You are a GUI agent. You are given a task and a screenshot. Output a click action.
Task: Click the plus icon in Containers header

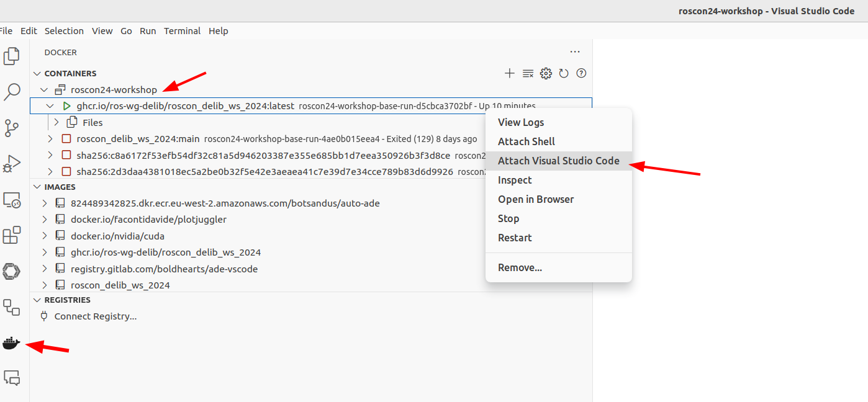[510, 73]
